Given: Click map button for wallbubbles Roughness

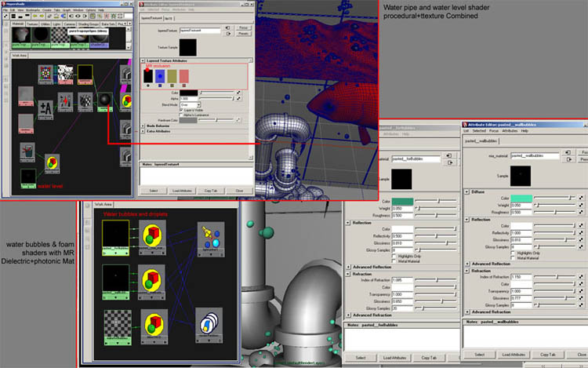Looking at the screenshot, I should (581, 212).
